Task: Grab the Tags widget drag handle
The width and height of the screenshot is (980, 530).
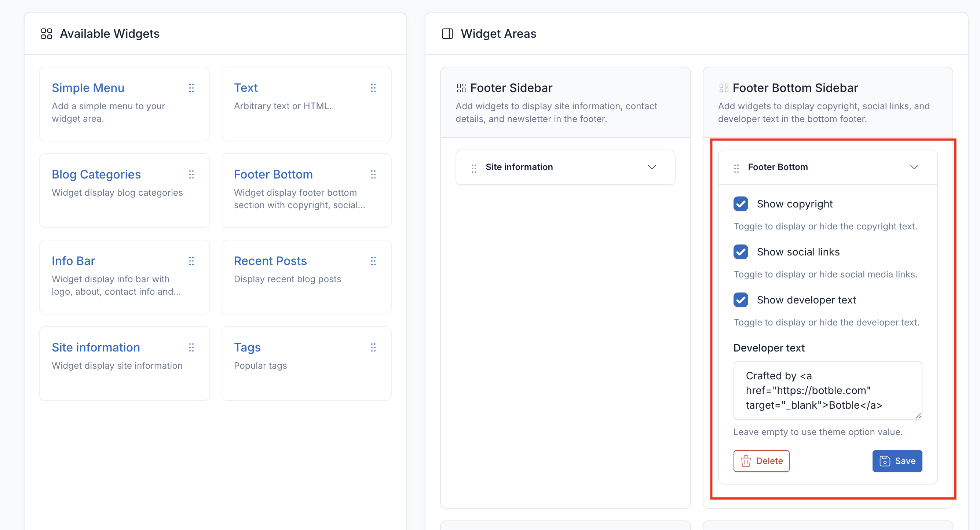Action: pyautogui.click(x=373, y=347)
